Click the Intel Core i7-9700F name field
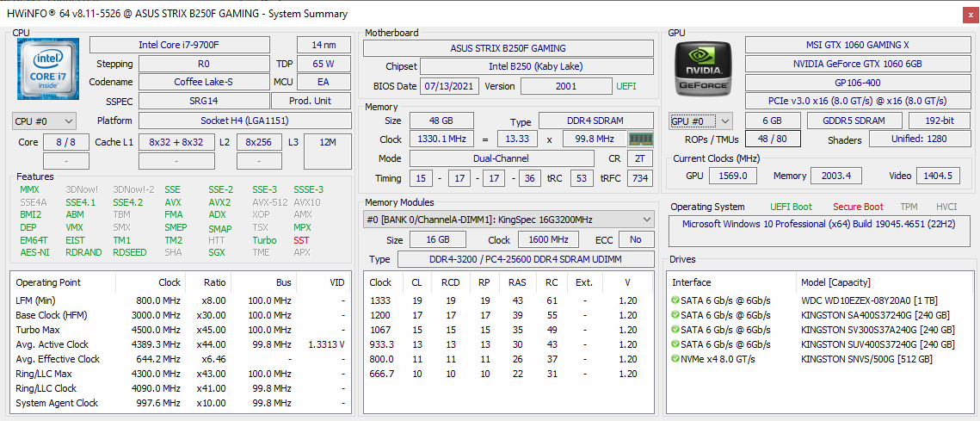 pyautogui.click(x=179, y=45)
